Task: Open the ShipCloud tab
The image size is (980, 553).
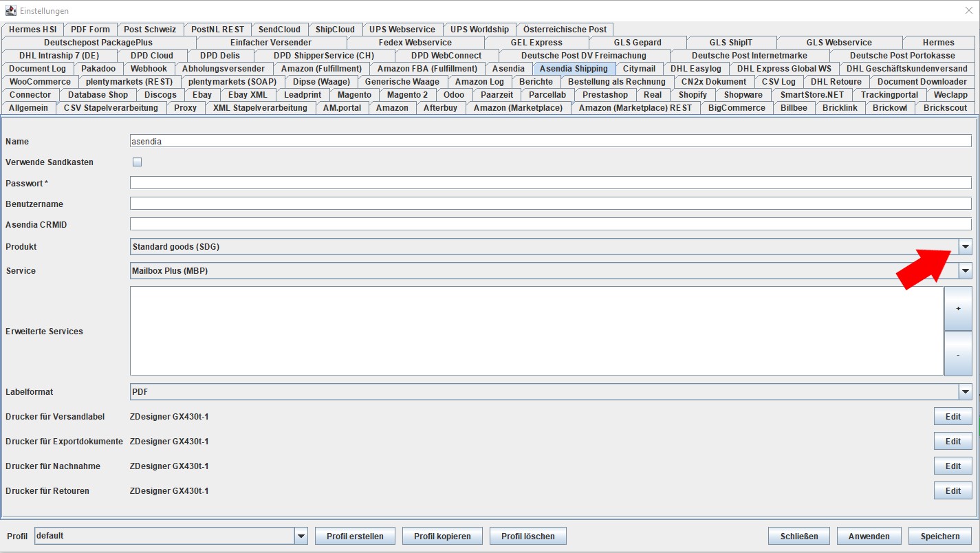Action: [335, 30]
